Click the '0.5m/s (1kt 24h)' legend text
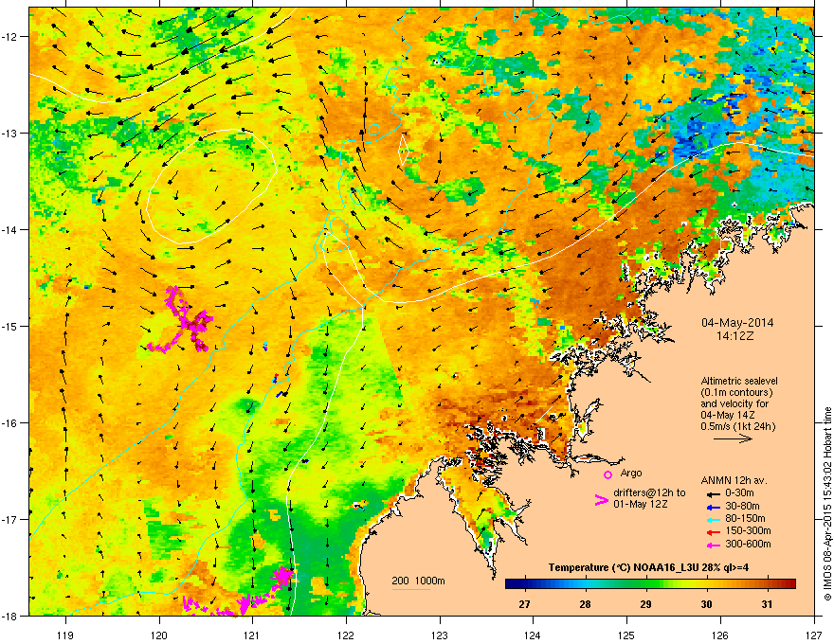Image resolution: width=834 pixels, height=644 pixels. [x=737, y=426]
